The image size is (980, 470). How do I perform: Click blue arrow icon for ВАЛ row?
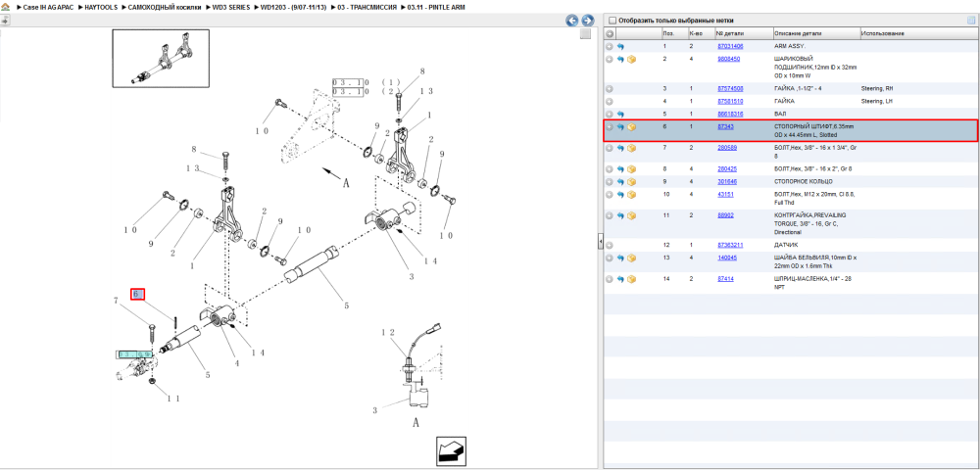(620, 115)
